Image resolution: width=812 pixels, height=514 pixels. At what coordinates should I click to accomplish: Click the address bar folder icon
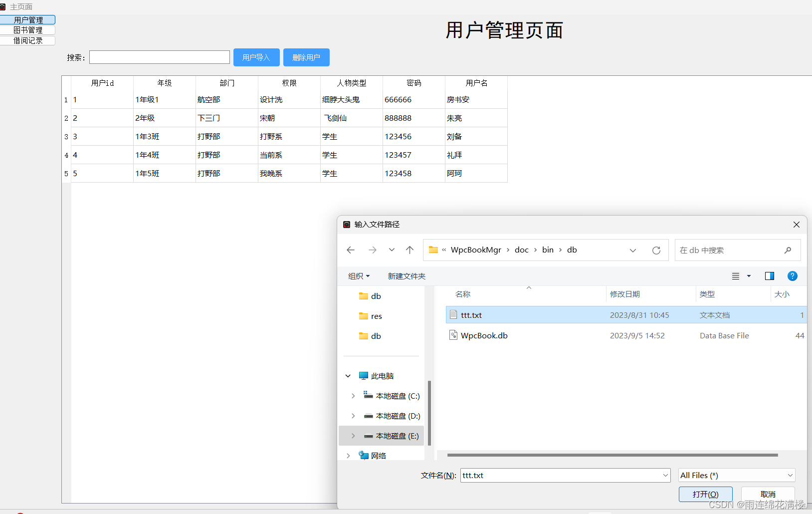(433, 250)
